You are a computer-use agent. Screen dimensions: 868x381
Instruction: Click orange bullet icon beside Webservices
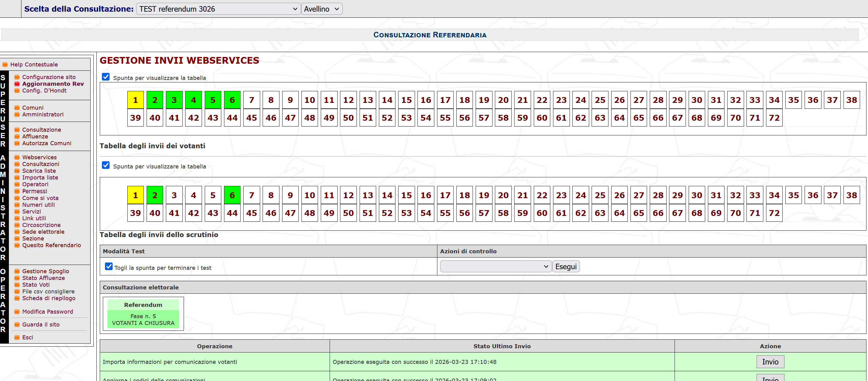(x=17, y=157)
